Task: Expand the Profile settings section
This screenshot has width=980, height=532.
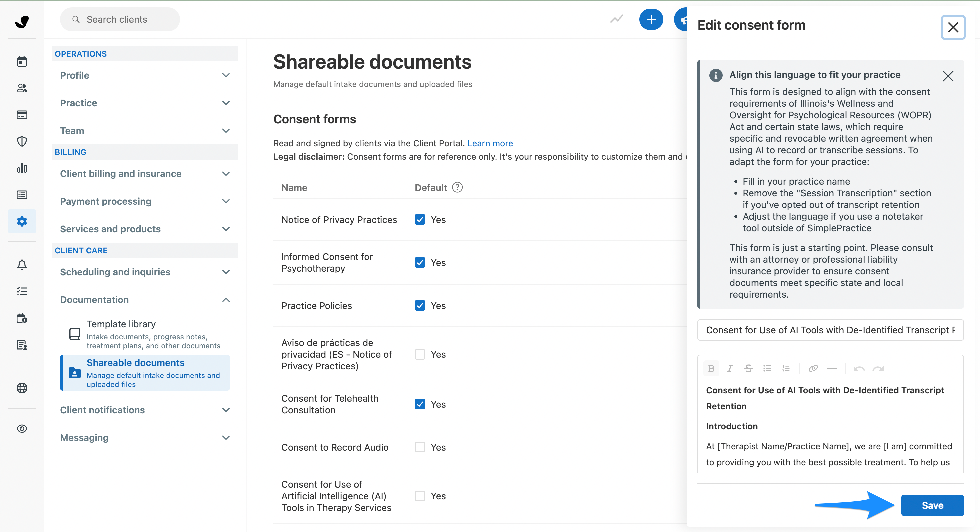Action: click(145, 75)
